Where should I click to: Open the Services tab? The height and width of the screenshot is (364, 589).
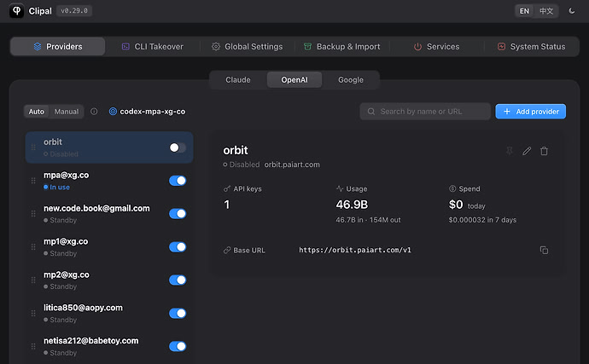(436, 47)
